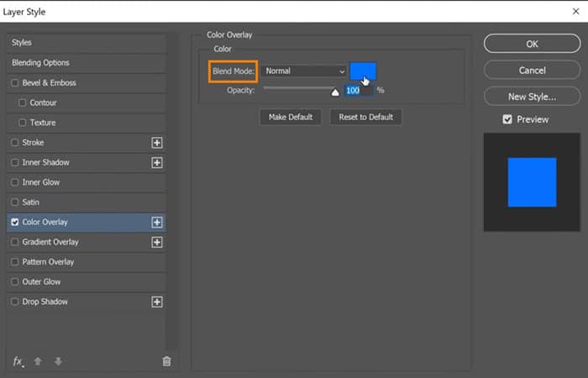Toggle the Preview checkbox

pos(507,119)
